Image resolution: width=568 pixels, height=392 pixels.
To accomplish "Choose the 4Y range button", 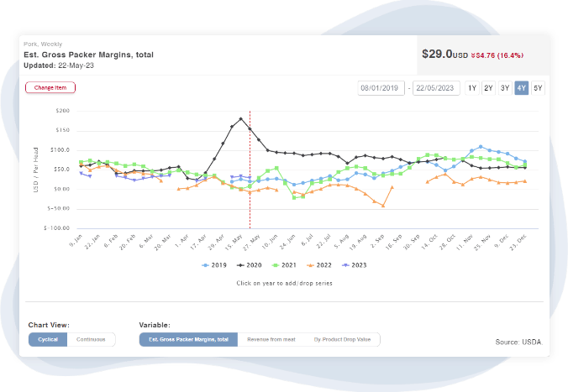I will (522, 88).
